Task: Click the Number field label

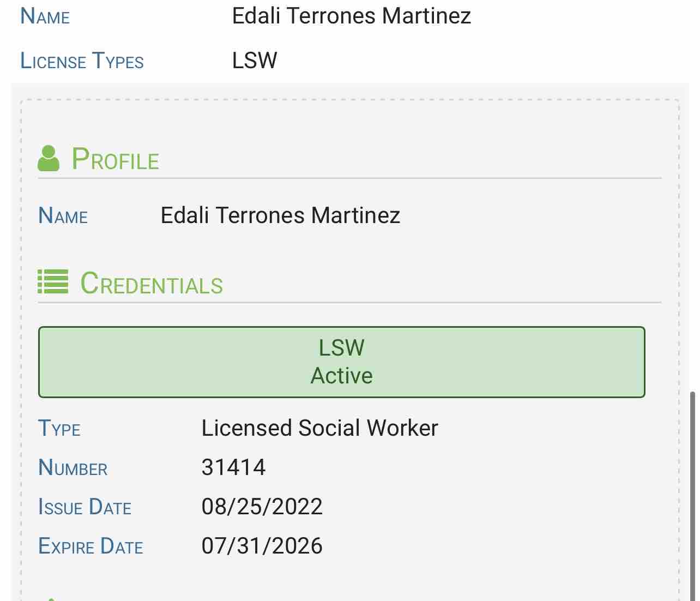Action: click(73, 468)
